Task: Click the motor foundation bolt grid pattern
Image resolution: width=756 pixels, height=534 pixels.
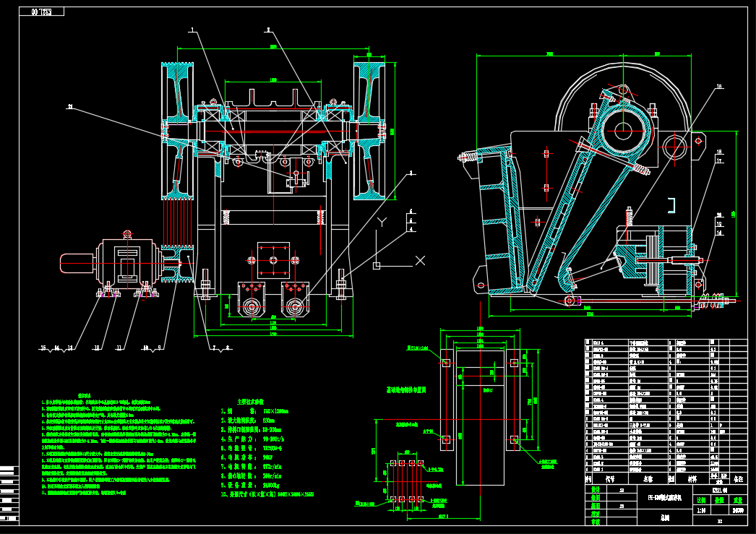Action: (x=405, y=481)
